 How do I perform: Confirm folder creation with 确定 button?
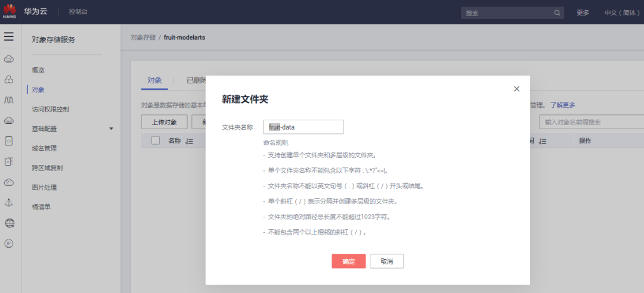click(349, 261)
